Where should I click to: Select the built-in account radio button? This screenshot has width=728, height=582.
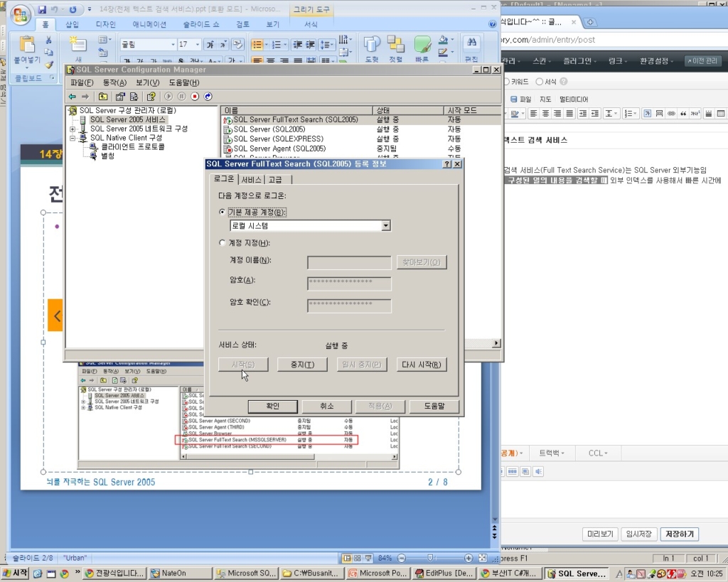point(222,212)
